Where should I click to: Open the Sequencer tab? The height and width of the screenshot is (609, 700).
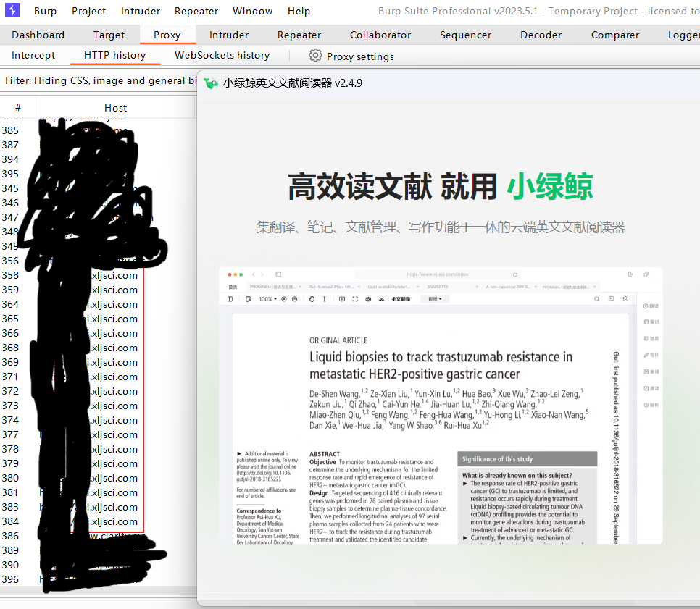pyautogui.click(x=465, y=35)
